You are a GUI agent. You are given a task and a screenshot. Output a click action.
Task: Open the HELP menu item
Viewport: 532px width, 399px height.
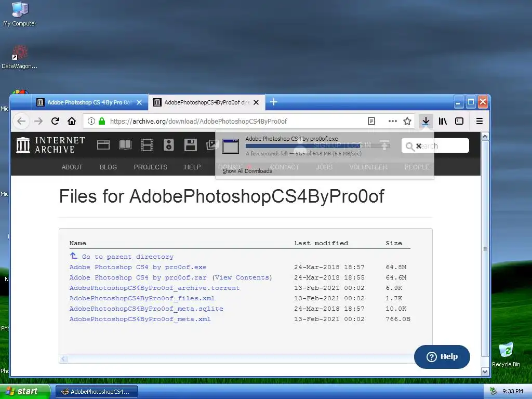point(192,167)
